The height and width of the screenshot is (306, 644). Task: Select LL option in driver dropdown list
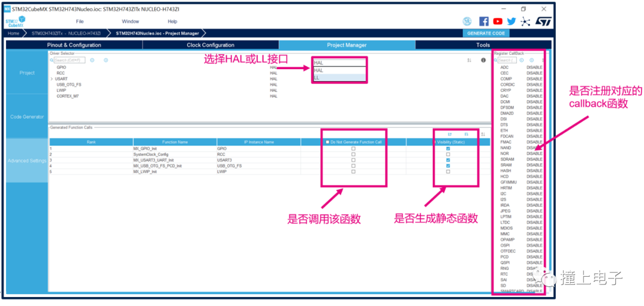[x=339, y=77]
